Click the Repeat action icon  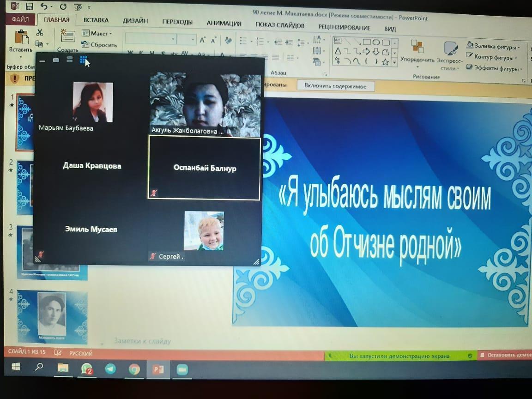pos(63,6)
